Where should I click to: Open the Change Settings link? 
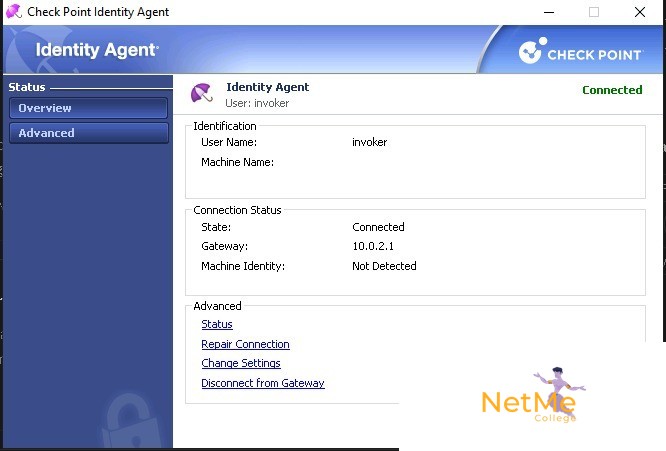click(241, 363)
